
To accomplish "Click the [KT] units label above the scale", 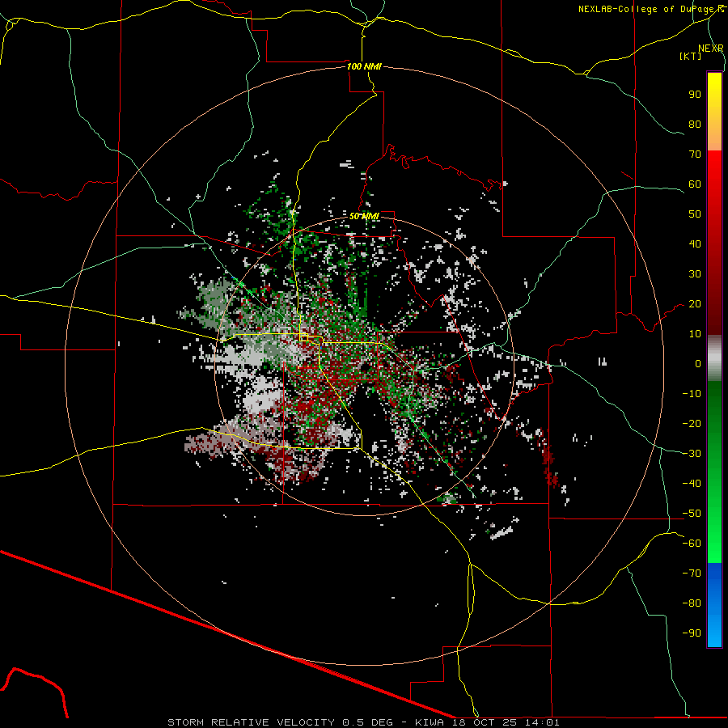I will pos(690,56).
